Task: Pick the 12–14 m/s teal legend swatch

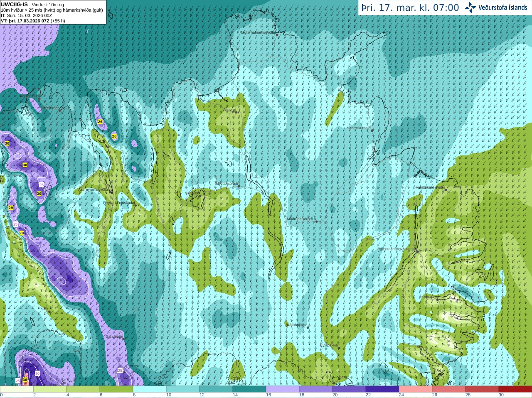Action: coord(216,389)
